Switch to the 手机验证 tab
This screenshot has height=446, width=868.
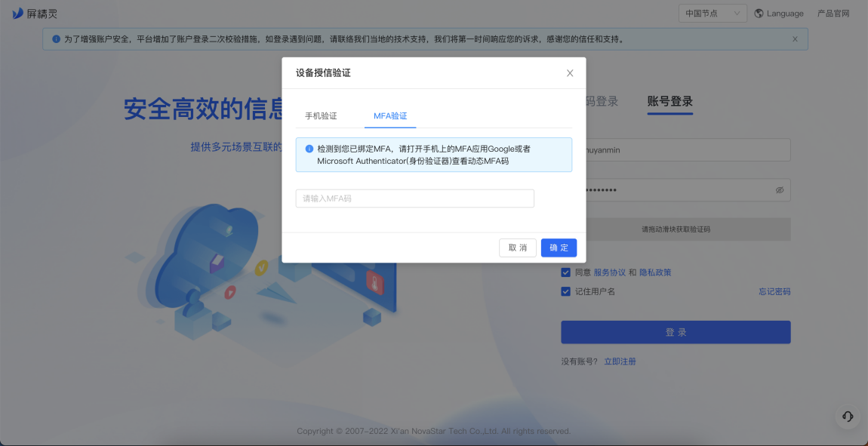[321, 116]
